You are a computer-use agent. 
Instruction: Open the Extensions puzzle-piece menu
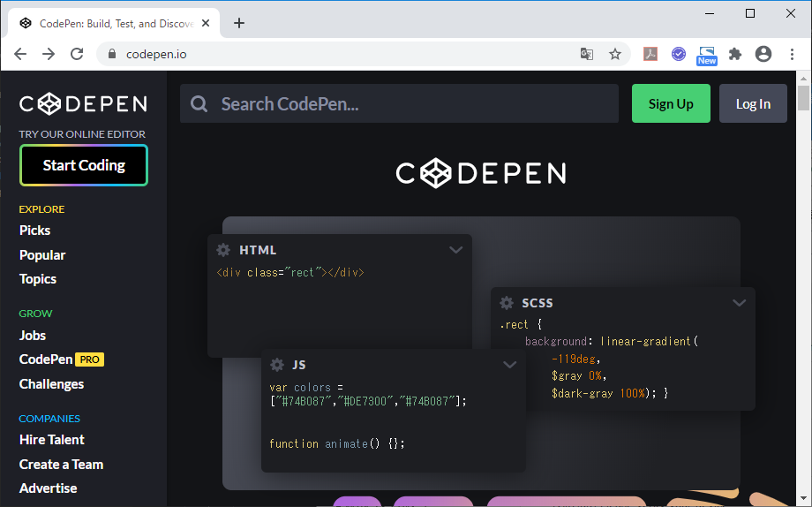point(735,54)
